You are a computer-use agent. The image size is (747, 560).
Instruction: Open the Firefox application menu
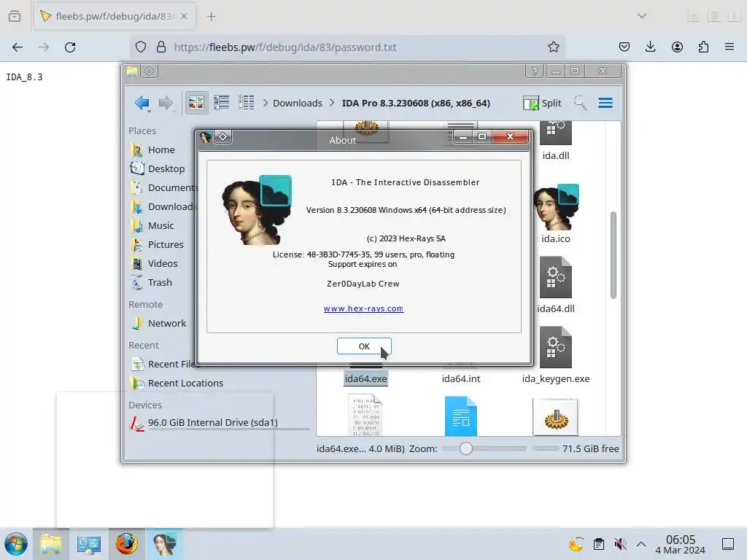[x=729, y=47]
